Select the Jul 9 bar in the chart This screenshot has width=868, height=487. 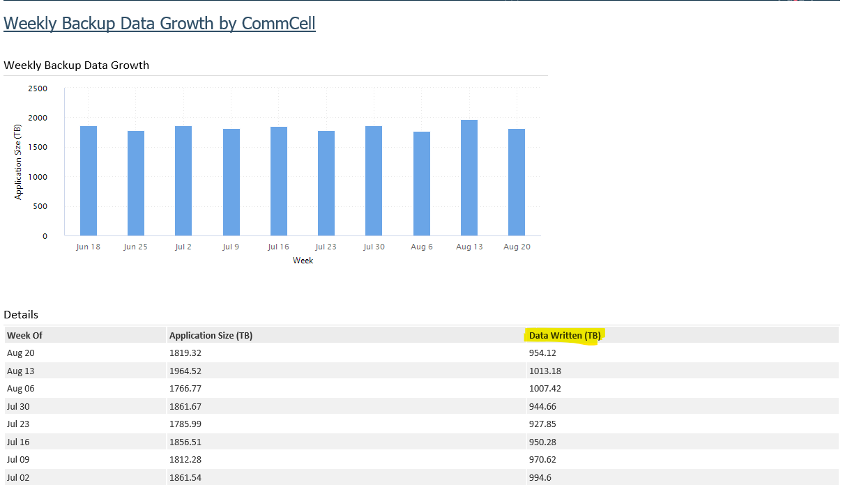click(231, 183)
